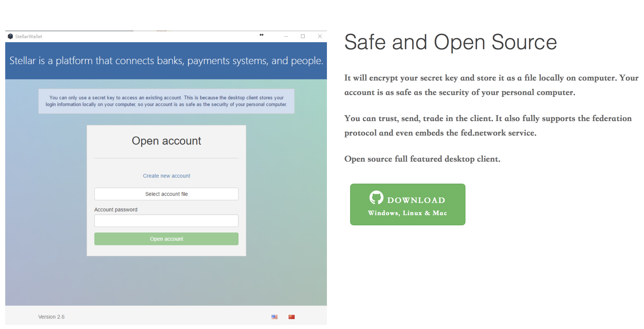This screenshot has width=644, height=329.
Task: Click the secret key information notice
Action: tap(166, 101)
